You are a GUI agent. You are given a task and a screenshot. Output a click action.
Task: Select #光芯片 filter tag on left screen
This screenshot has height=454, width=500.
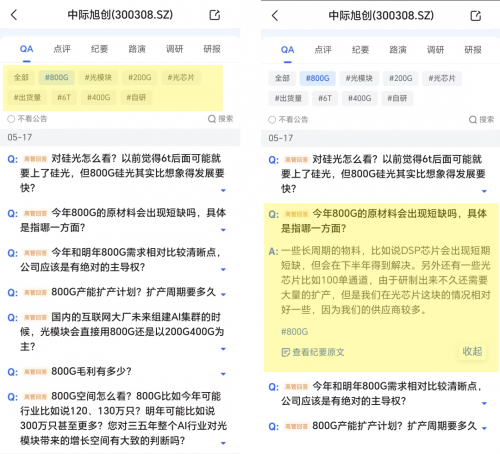(181, 78)
